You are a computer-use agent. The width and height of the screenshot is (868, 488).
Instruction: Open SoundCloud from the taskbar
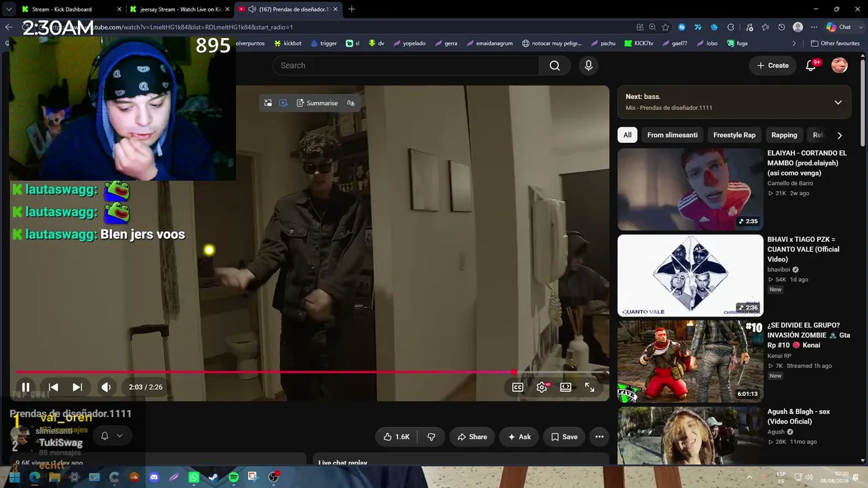134,477
